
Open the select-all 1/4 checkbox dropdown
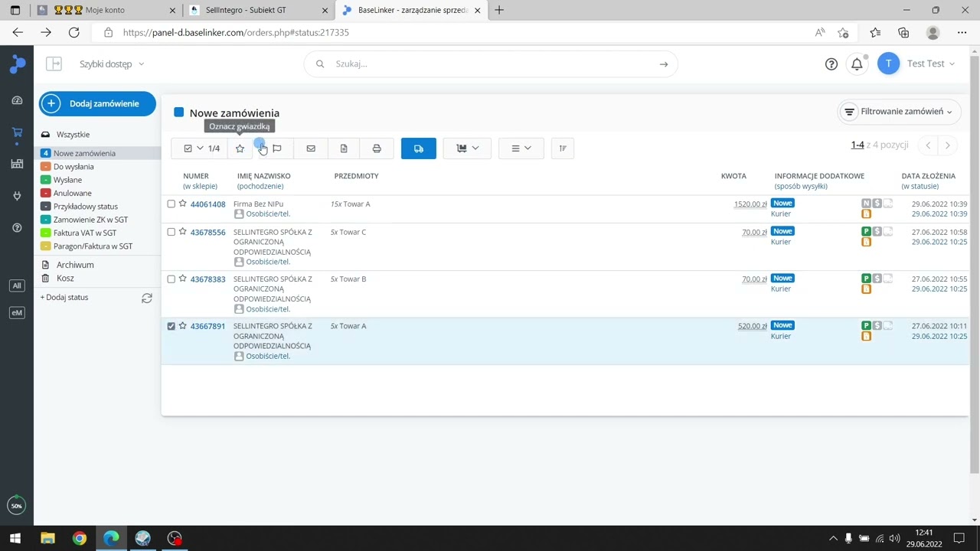tap(199, 148)
